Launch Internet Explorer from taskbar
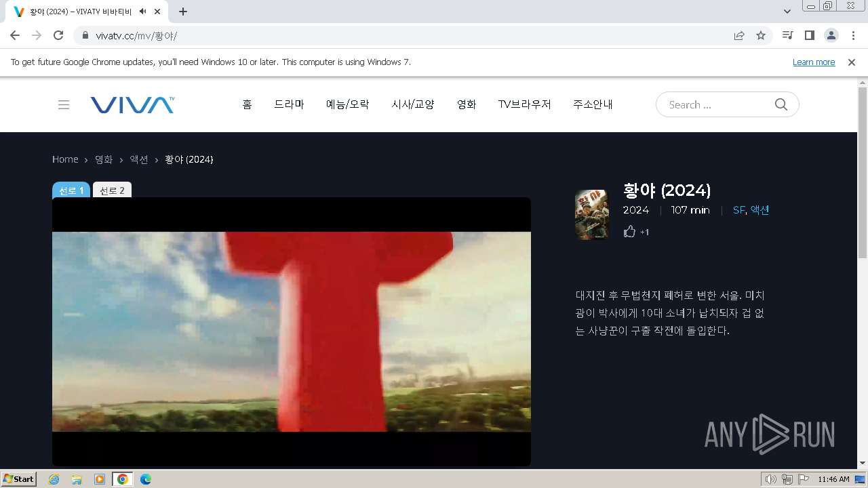The width and height of the screenshot is (868, 488). pyautogui.click(x=54, y=479)
